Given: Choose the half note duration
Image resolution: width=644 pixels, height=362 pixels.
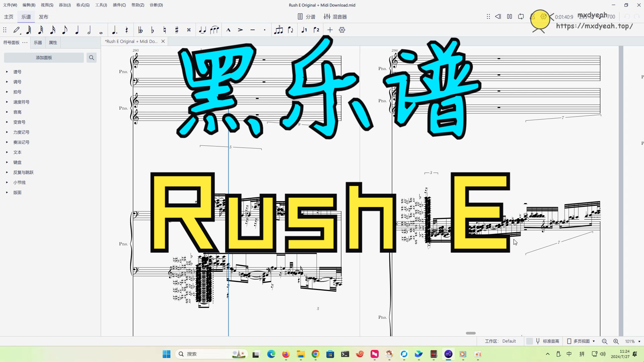Looking at the screenshot, I should pos(89,30).
